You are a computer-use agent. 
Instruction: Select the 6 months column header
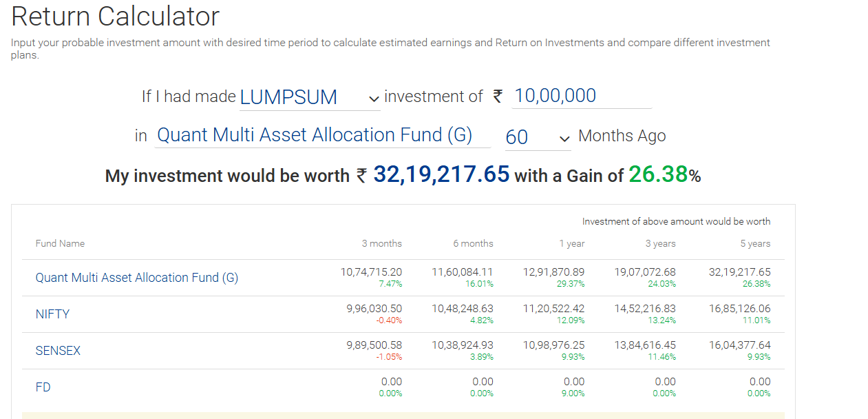(x=473, y=243)
